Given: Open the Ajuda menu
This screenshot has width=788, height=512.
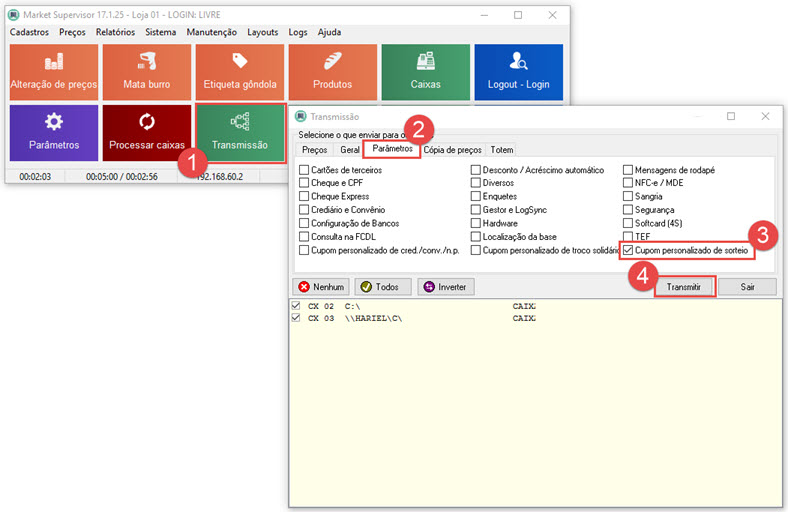Looking at the screenshot, I should click(x=329, y=32).
